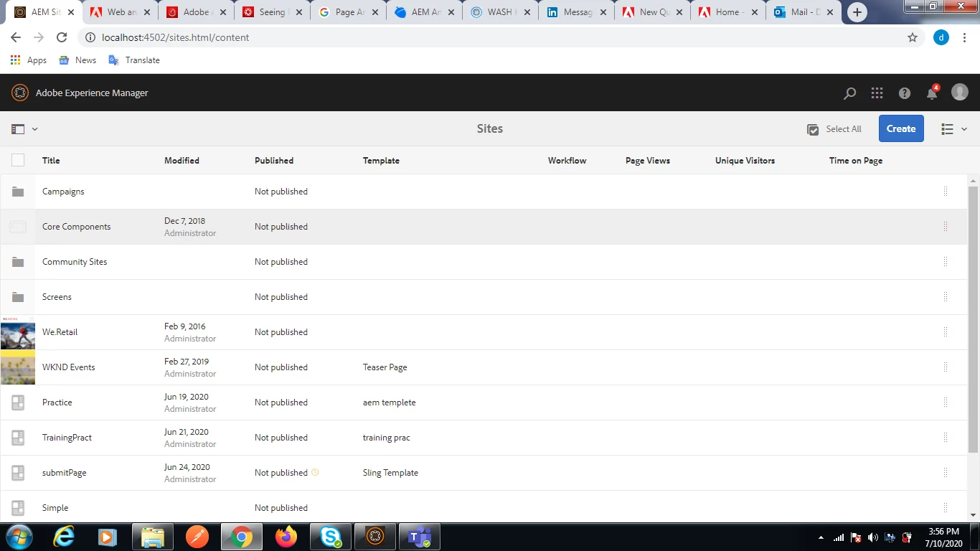This screenshot has height=551, width=980.
Task: Sort by Published column header
Action: click(274, 161)
